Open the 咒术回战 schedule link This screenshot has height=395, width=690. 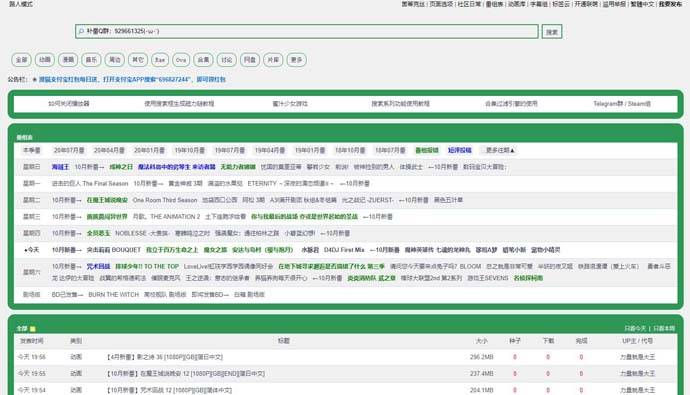click(x=98, y=267)
